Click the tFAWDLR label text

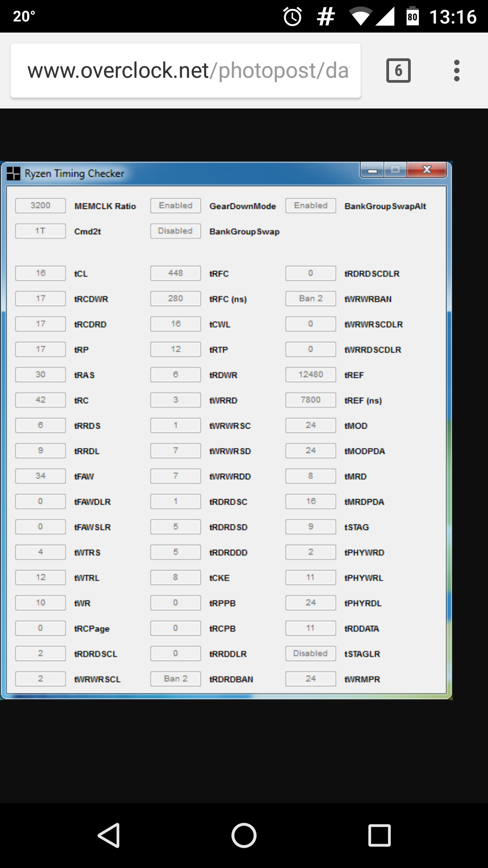[93, 502]
